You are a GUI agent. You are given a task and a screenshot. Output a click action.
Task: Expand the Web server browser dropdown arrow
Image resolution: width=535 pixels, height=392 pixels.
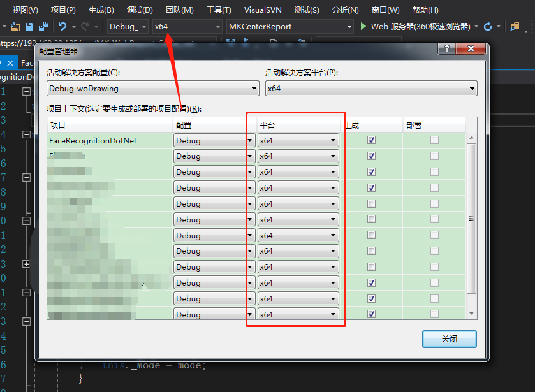[476, 27]
